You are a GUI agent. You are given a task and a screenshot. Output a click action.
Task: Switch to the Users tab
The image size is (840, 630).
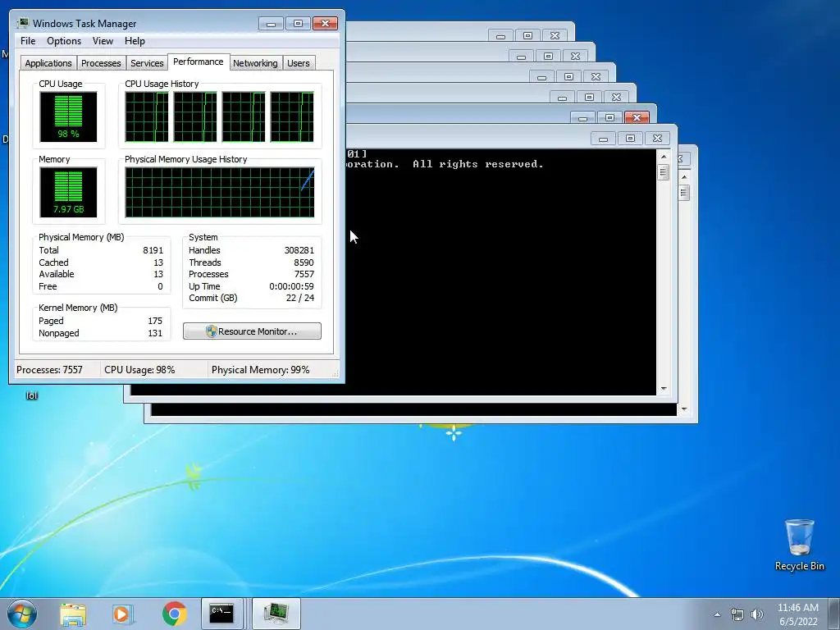tap(298, 62)
